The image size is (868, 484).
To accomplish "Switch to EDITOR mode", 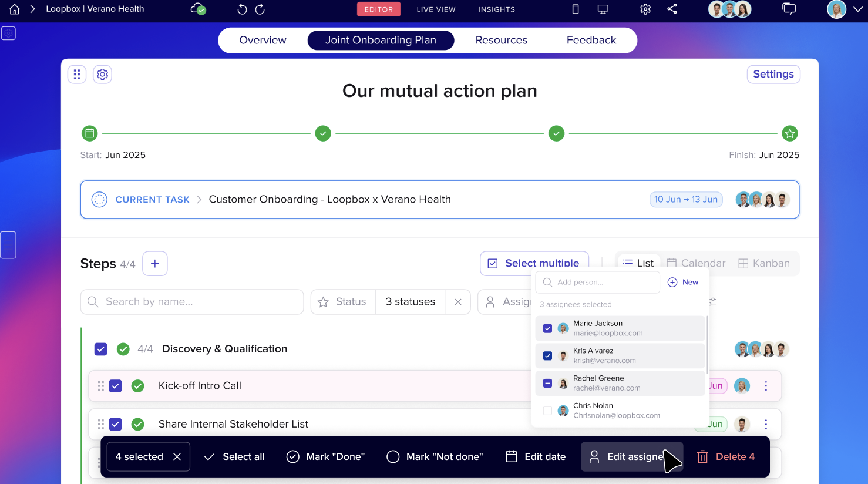I will click(x=379, y=9).
